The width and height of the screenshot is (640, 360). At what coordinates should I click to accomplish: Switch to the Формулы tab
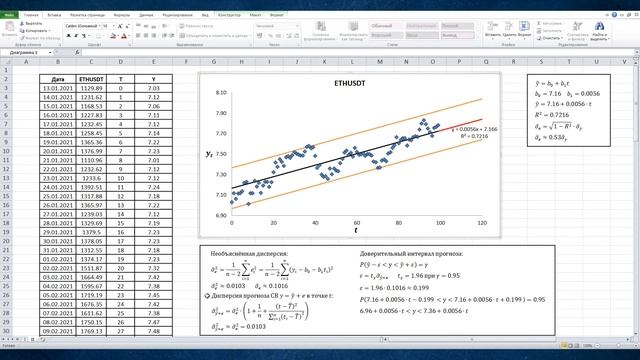click(x=122, y=15)
